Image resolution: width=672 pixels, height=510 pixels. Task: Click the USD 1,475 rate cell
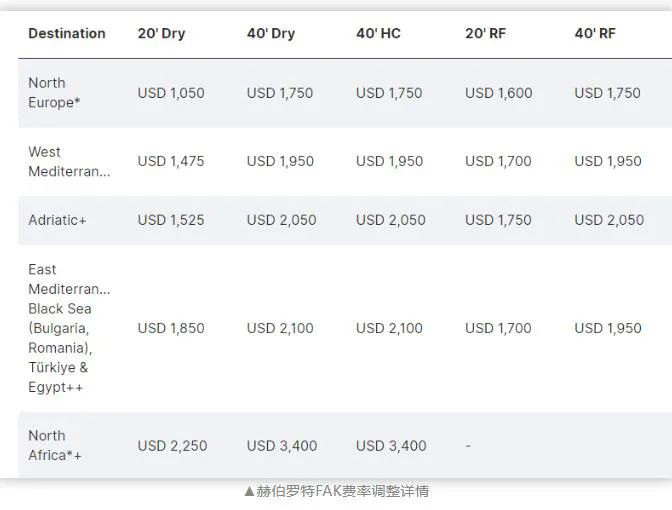tap(171, 161)
